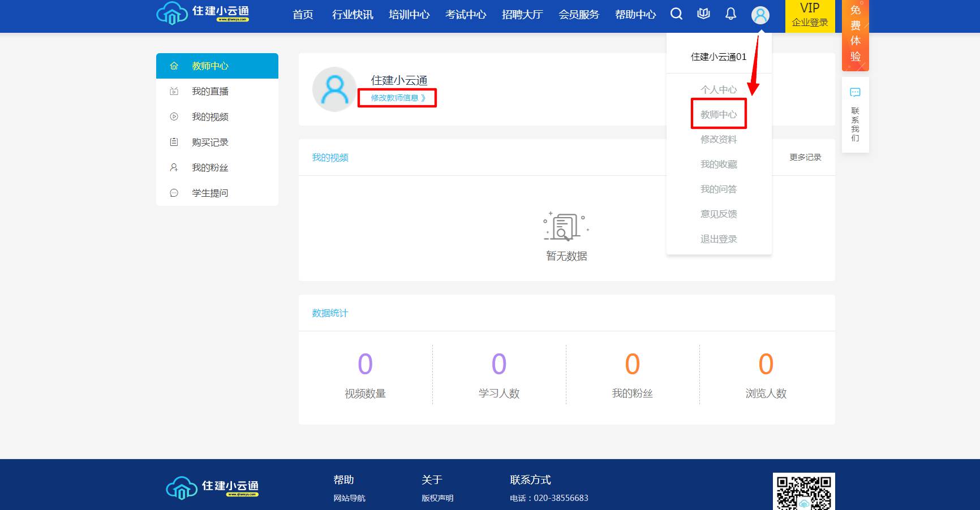Click the 我的直播 sidebar icon
980x510 pixels.
pyautogui.click(x=174, y=92)
